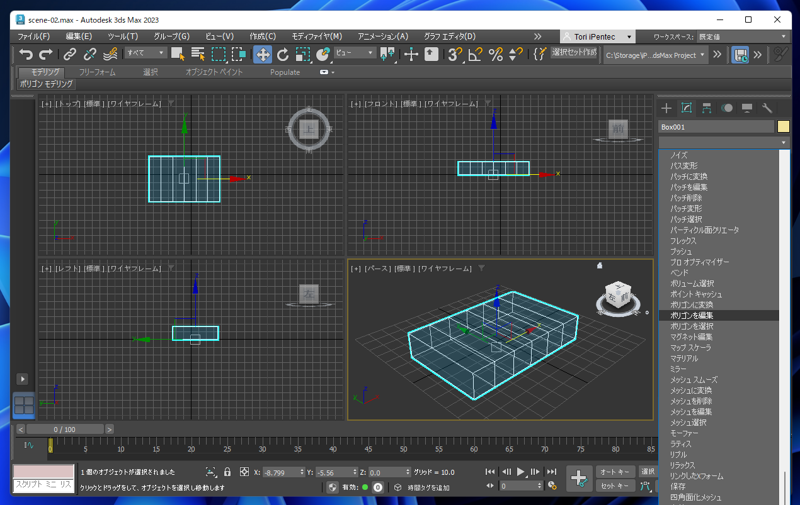Switch to the オブジェクト ペイント ribbon tab
The height and width of the screenshot is (505, 800).
coord(214,72)
